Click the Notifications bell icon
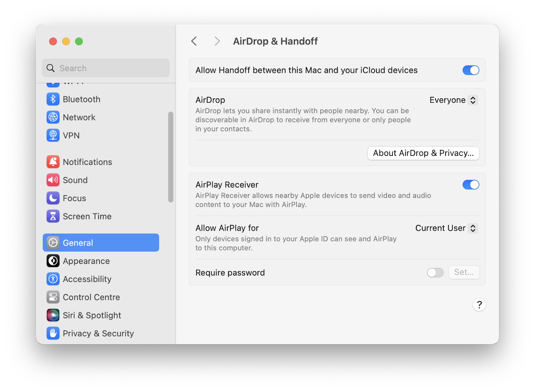This screenshot has height=392, width=535. (53, 162)
